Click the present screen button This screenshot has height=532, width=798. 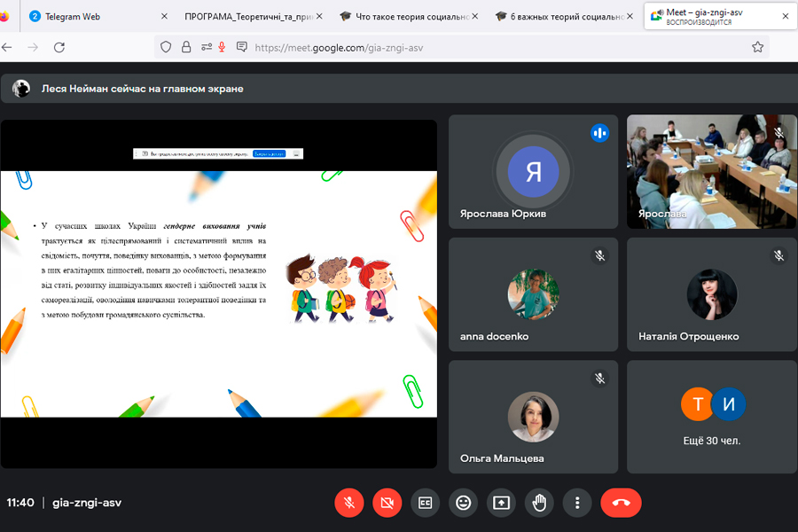tap(501, 503)
